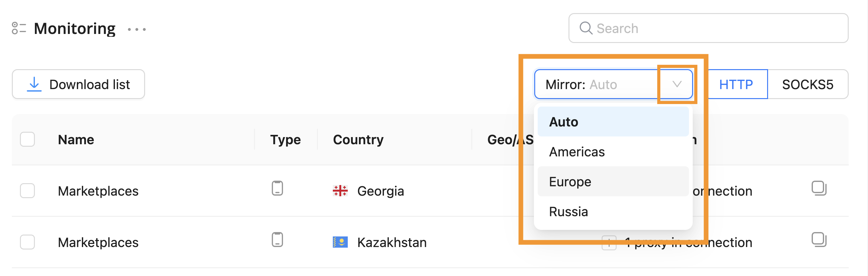The height and width of the screenshot is (276, 868).
Task: Collapse the Mirror dropdown using its chevron
Action: pos(677,84)
